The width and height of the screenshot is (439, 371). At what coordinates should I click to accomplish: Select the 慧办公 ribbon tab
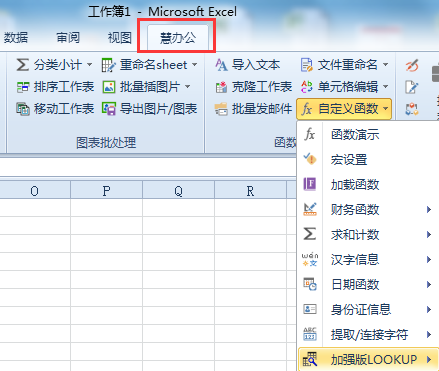click(x=178, y=37)
